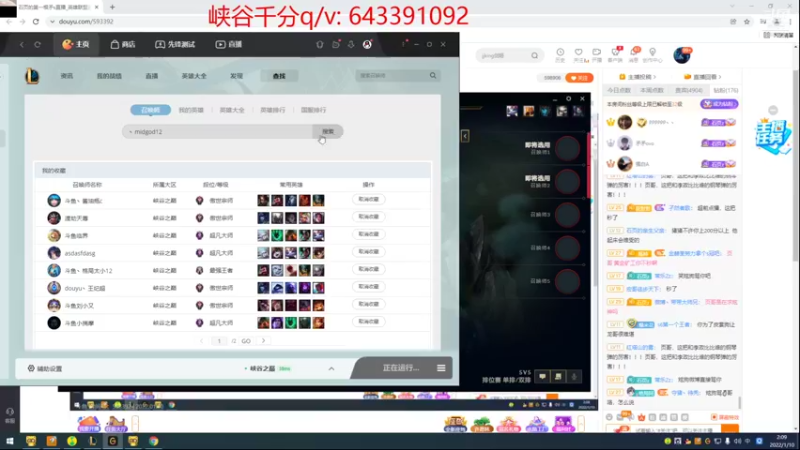Click magnifier icon in LoL helper search box
Image resolution: width=800 pixels, height=450 pixels.
[x=433, y=76]
